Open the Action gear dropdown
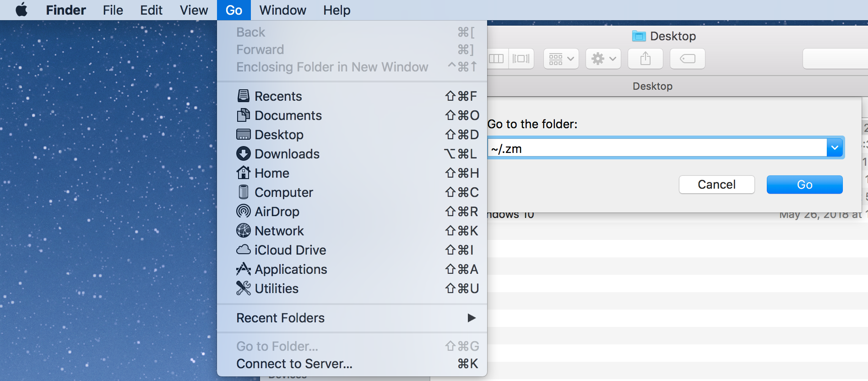This screenshot has height=381, width=868. pos(603,59)
